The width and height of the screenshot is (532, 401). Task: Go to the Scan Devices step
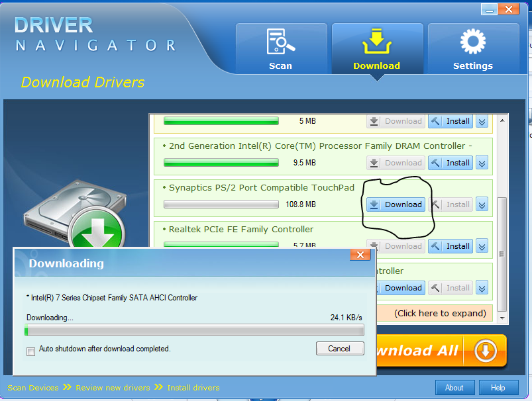[33, 388]
